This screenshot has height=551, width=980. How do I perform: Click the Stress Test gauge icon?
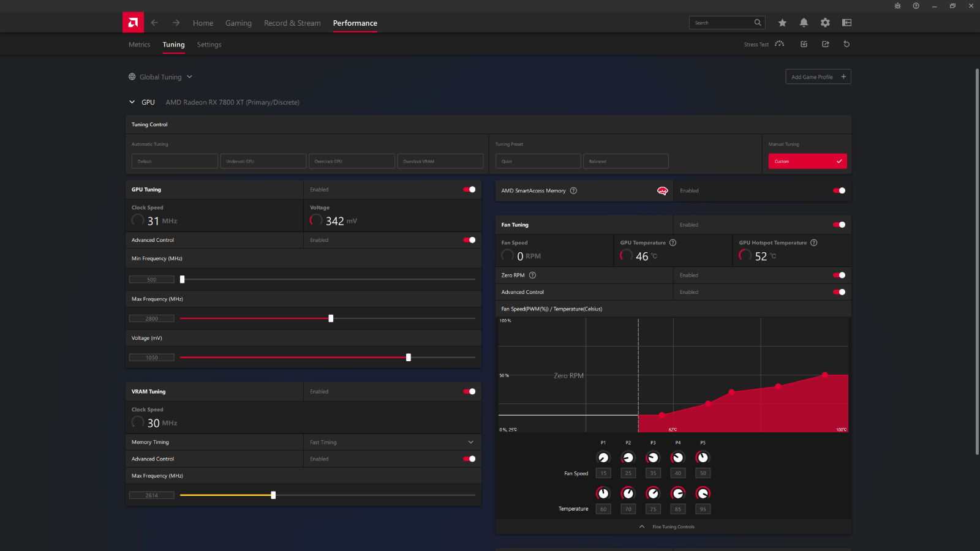[779, 44]
